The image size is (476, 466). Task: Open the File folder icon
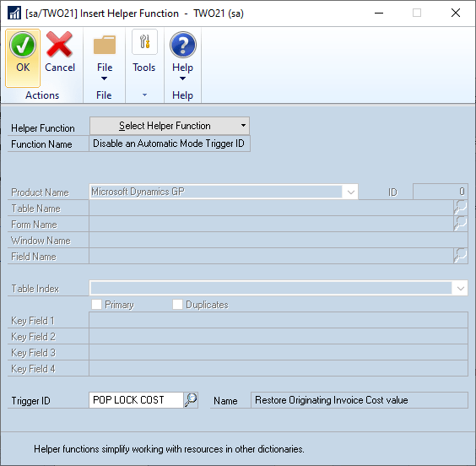coord(105,45)
